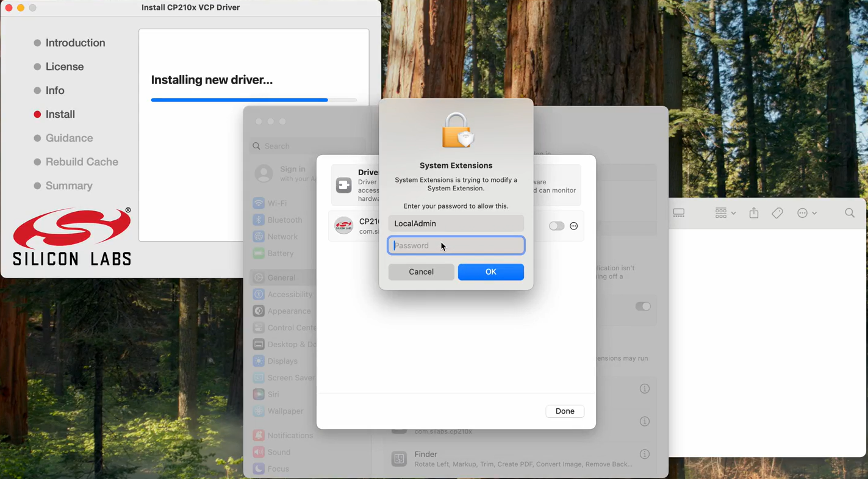Image resolution: width=868 pixels, height=479 pixels.
Task: Click the Search field in System Settings
Action: point(308,146)
